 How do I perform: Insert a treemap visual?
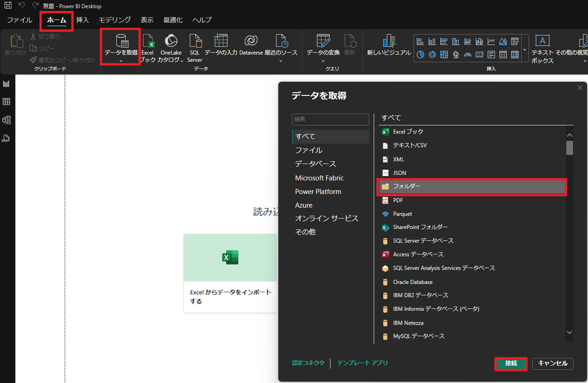click(444, 55)
